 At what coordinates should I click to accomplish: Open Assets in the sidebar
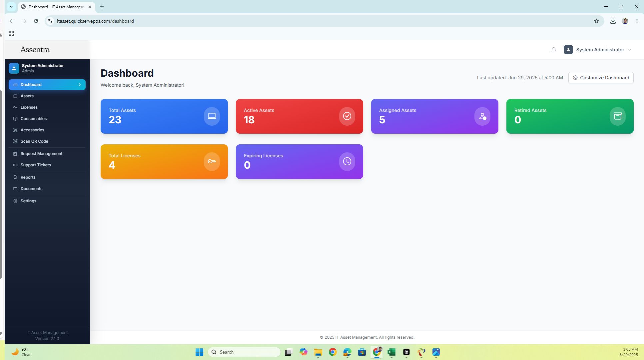(27, 96)
